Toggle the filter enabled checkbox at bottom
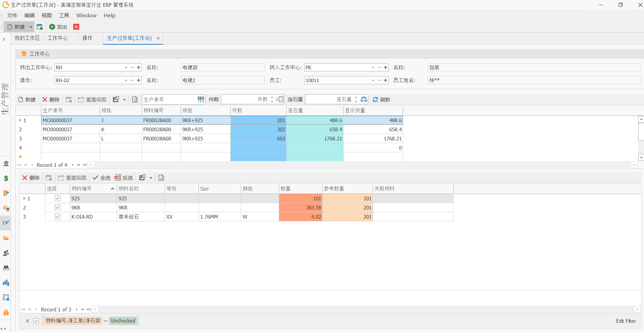 [x=36, y=321]
